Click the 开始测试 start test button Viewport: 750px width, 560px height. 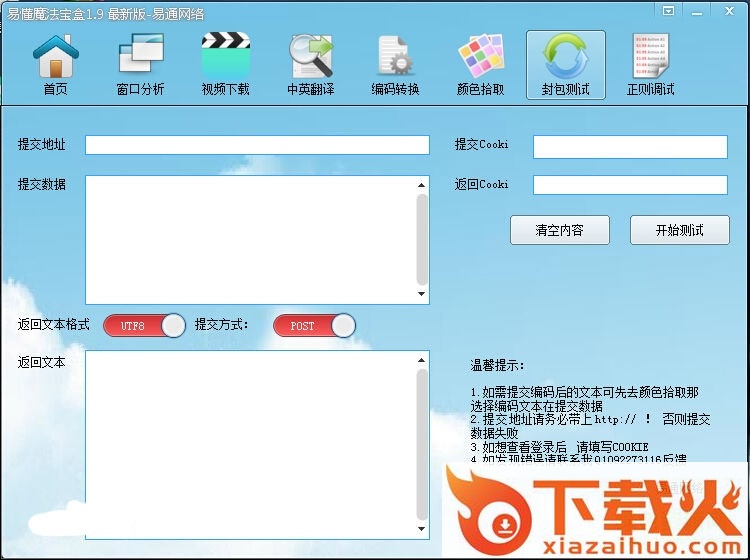[x=679, y=230]
